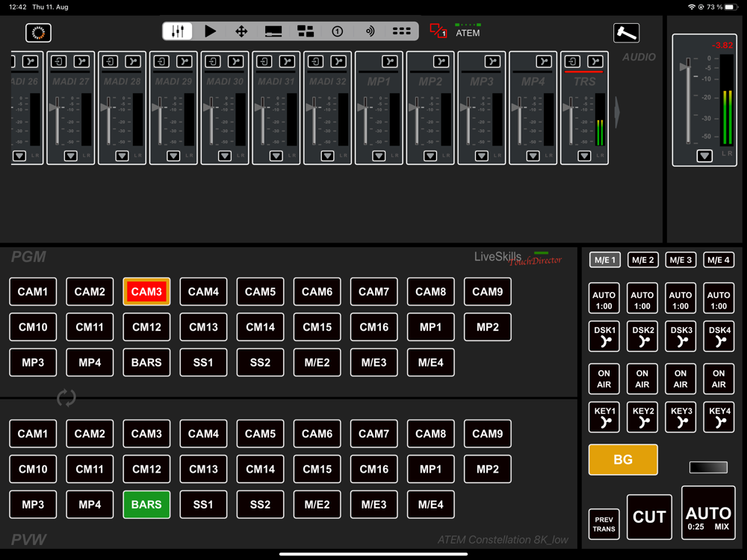Screen dimensions: 747x560
Task: Toggle the input icon on TRS channel
Action: [x=573, y=61]
